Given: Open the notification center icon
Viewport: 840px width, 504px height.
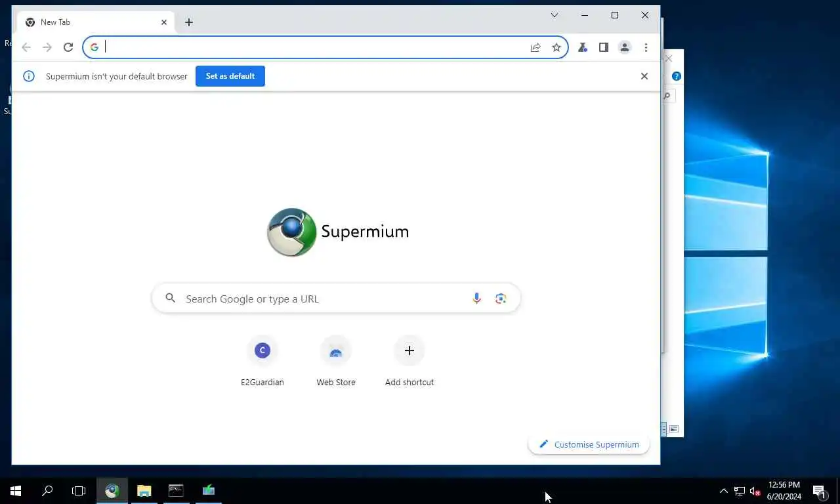Looking at the screenshot, I should coord(820,491).
